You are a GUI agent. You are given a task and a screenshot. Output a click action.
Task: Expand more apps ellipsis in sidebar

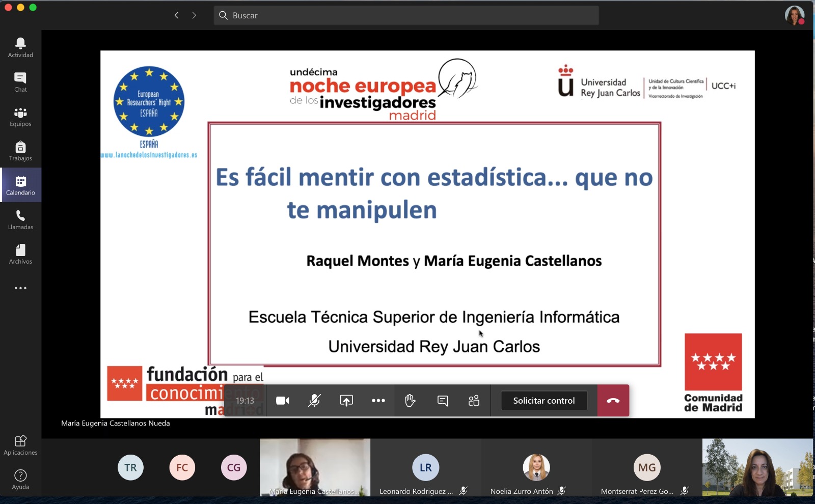coord(20,288)
